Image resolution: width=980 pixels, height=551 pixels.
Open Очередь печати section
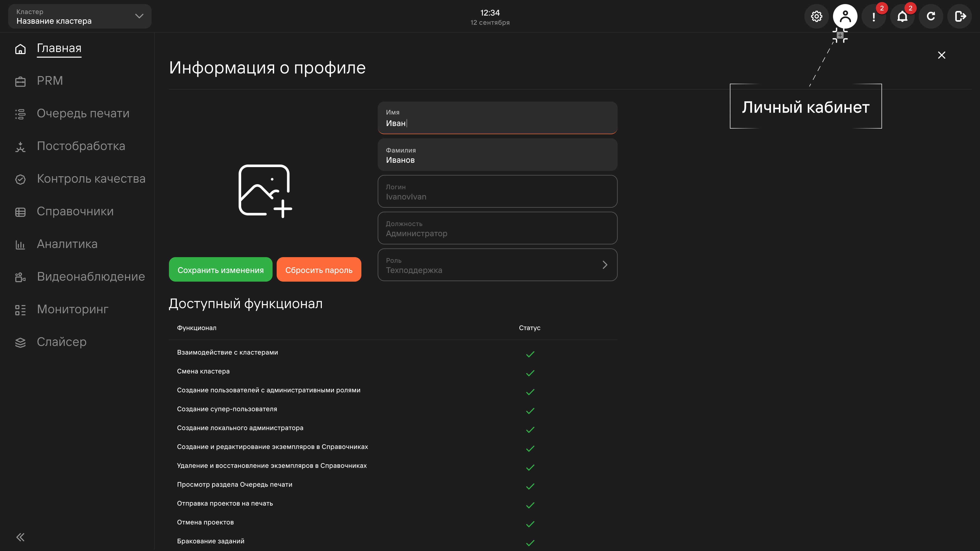point(83,113)
